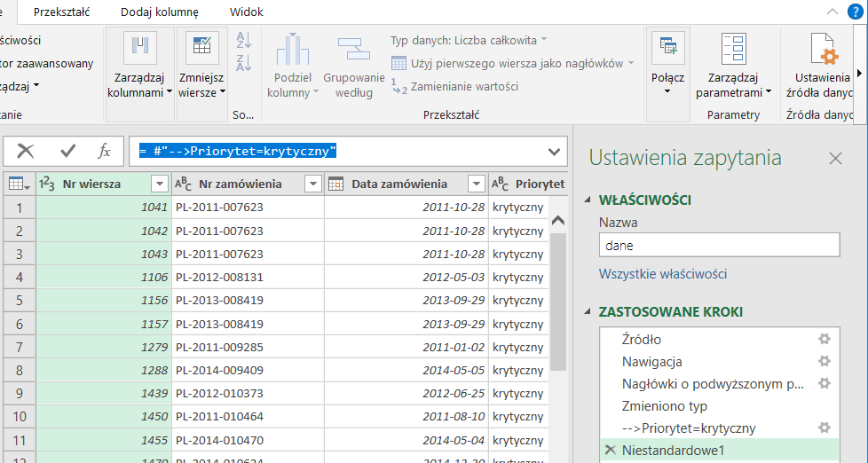Expand the formula bar chevron
Viewport: 868px width, 463px height.
click(x=556, y=152)
